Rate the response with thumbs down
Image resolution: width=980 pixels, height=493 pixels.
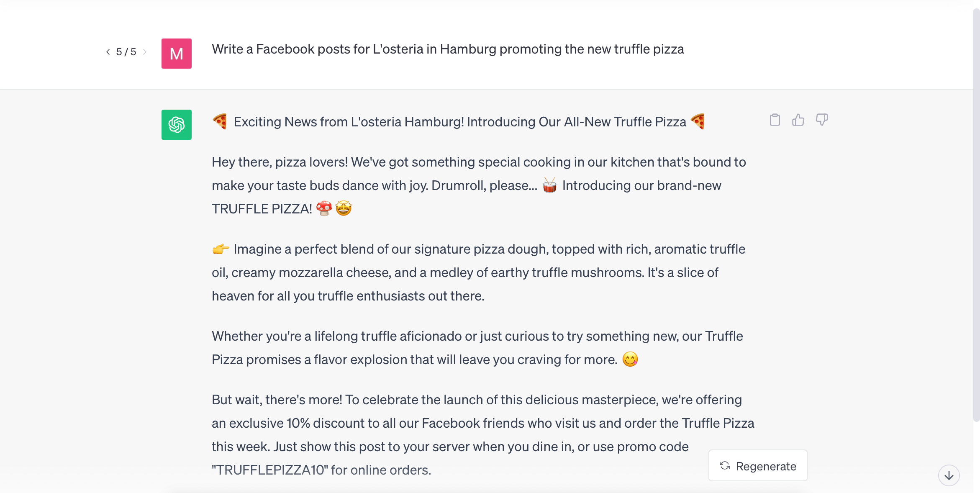(x=821, y=120)
